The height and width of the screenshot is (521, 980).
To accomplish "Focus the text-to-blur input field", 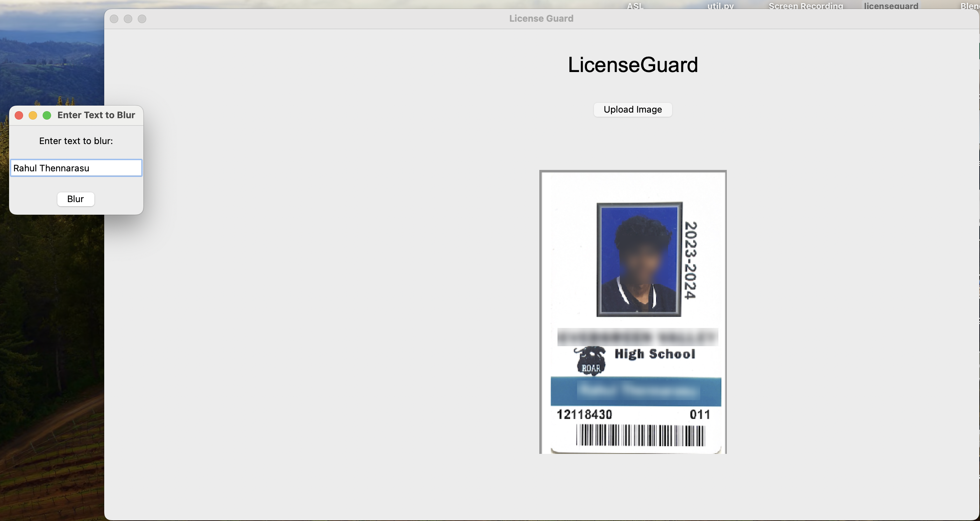I will [x=76, y=168].
